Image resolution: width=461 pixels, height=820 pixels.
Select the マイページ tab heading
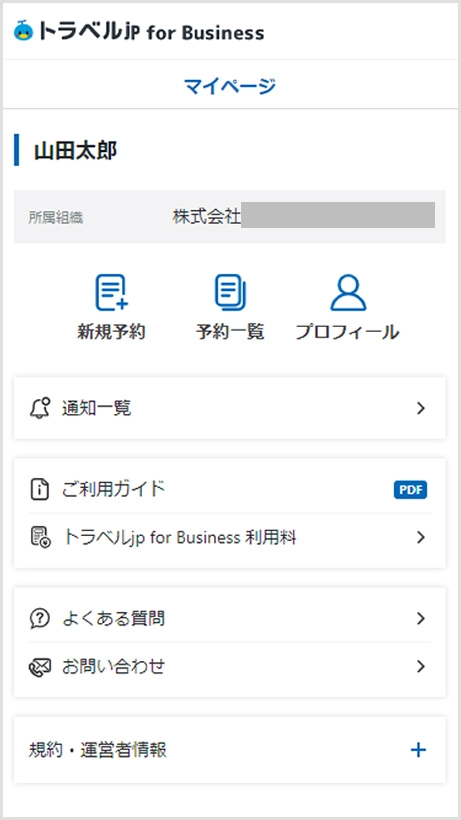pyautogui.click(x=230, y=85)
